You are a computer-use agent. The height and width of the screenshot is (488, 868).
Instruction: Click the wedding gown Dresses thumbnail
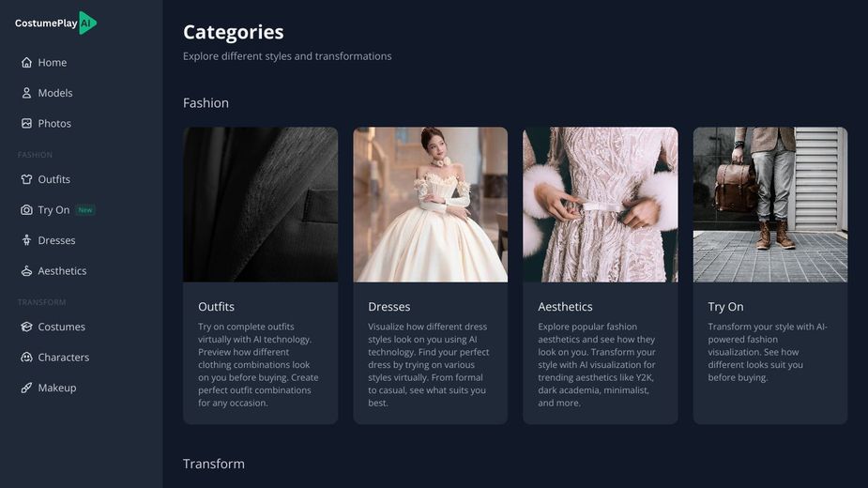(430, 205)
